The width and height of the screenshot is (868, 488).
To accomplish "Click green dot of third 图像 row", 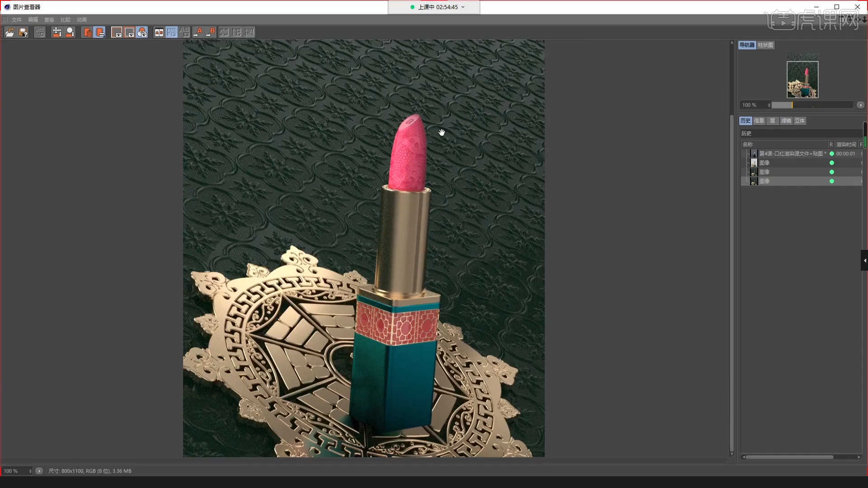I will click(x=831, y=172).
